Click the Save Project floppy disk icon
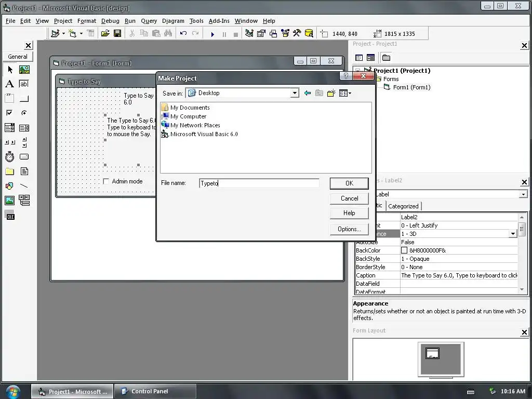This screenshot has width=532, height=399. [117, 33]
